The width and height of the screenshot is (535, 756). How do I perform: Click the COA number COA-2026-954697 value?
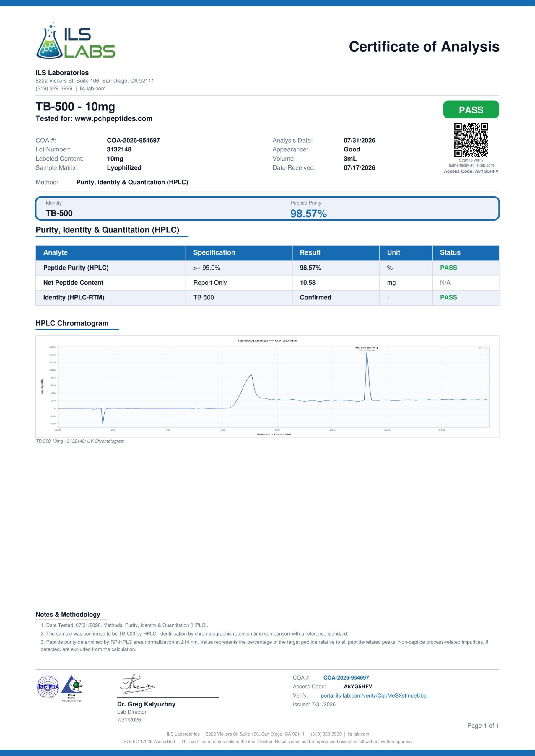(134, 140)
